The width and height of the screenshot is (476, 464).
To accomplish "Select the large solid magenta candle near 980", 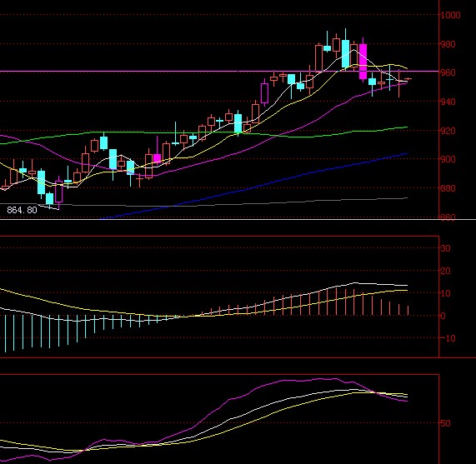I will [363, 62].
